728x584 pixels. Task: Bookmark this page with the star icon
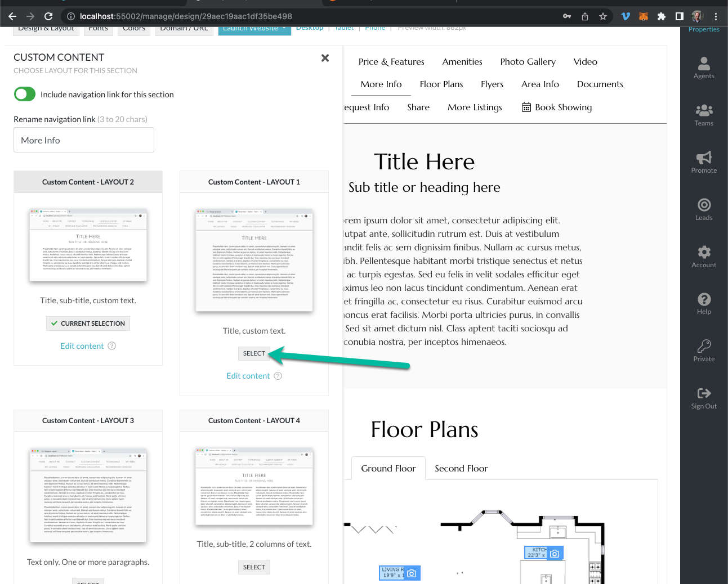click(603, 16)
